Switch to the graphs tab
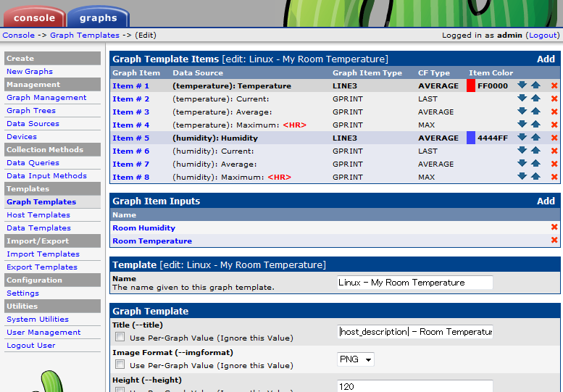563x392 pixels. [98, 17]
